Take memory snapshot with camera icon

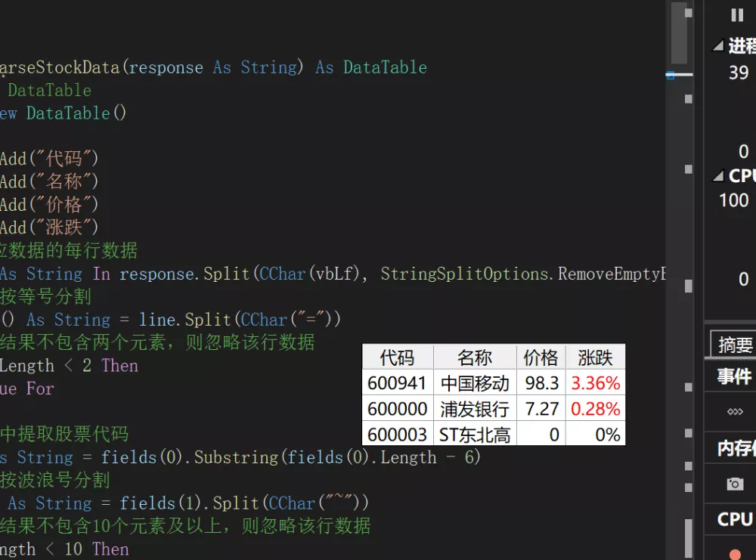735,484
